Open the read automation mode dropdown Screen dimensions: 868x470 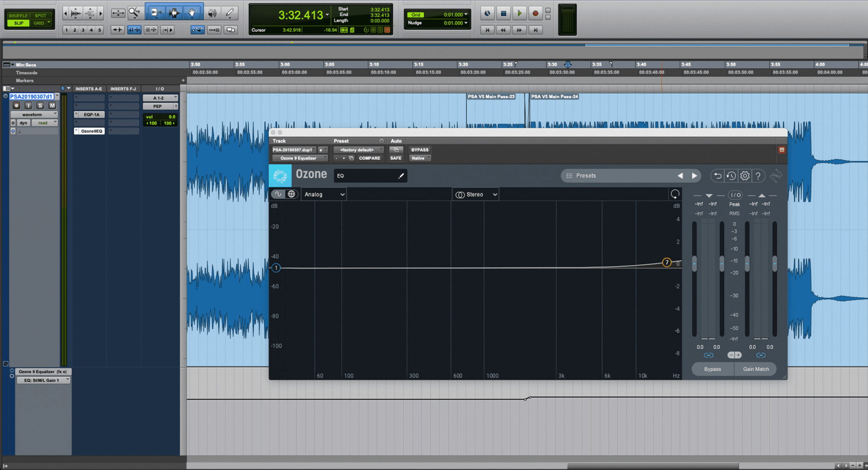(x=45, y=123)
